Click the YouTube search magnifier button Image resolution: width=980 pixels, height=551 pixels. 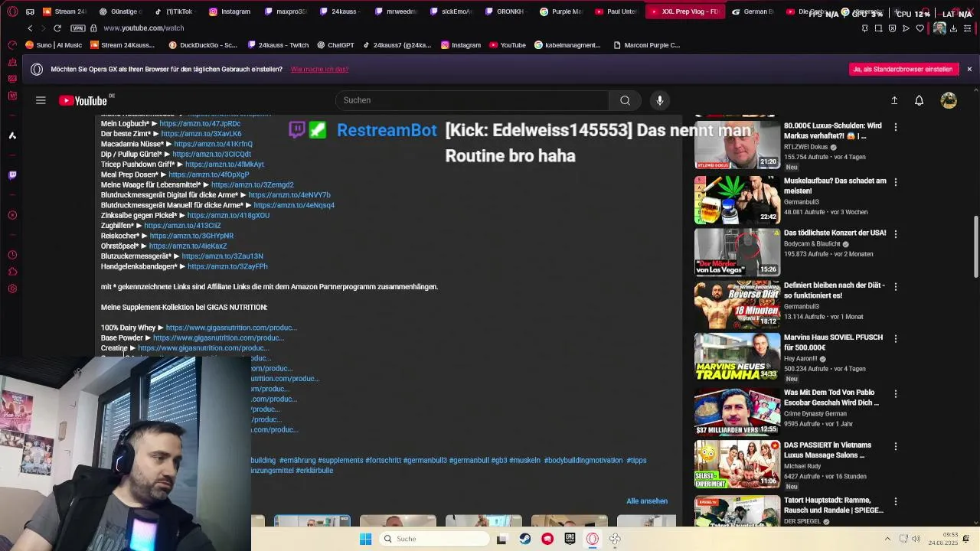click(x=625, y=100)
